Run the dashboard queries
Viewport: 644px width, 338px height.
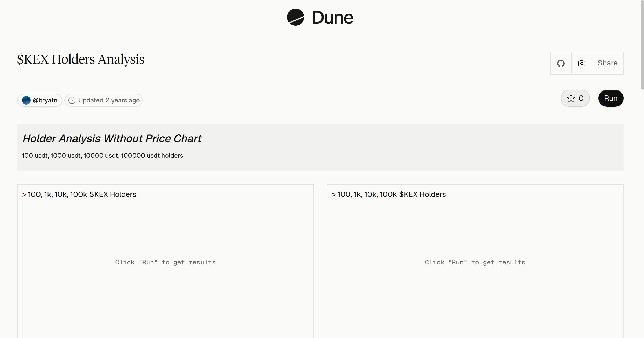611,98
